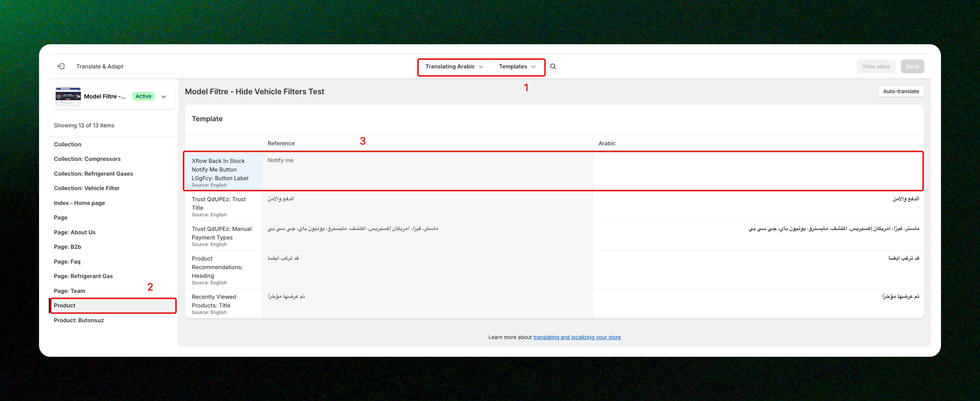Click the Auto-translate button
Viewport: 980px width, 401px height.
tap(901, 91)
